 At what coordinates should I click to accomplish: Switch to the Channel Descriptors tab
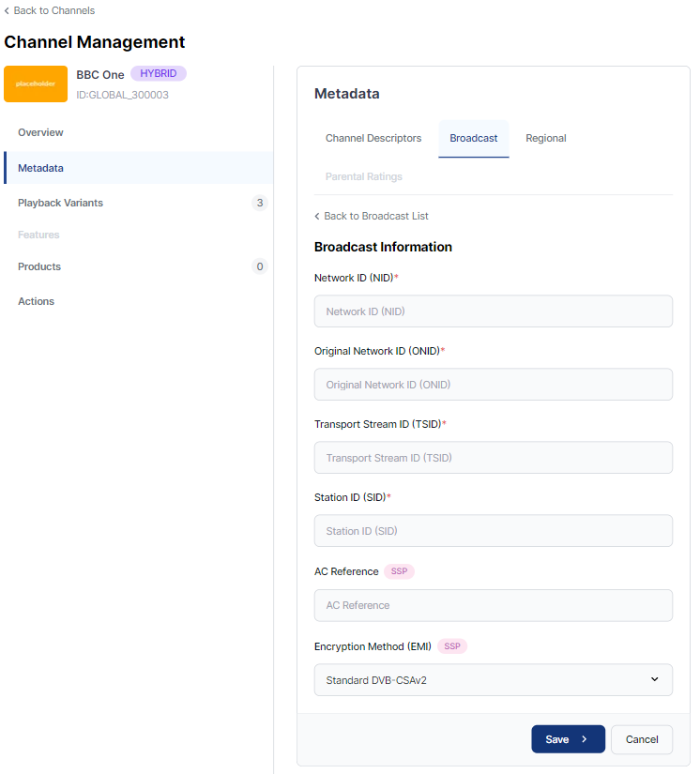point(373,138)
